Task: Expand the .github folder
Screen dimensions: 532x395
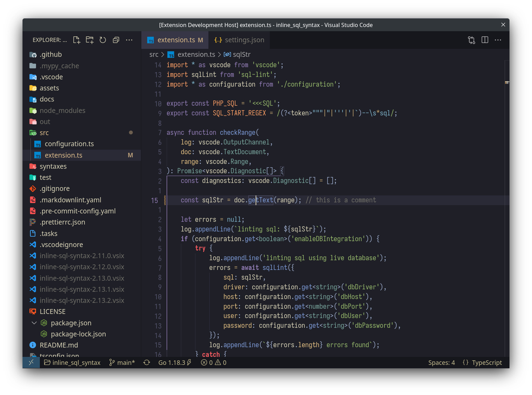Action: [x=82, y=54]
